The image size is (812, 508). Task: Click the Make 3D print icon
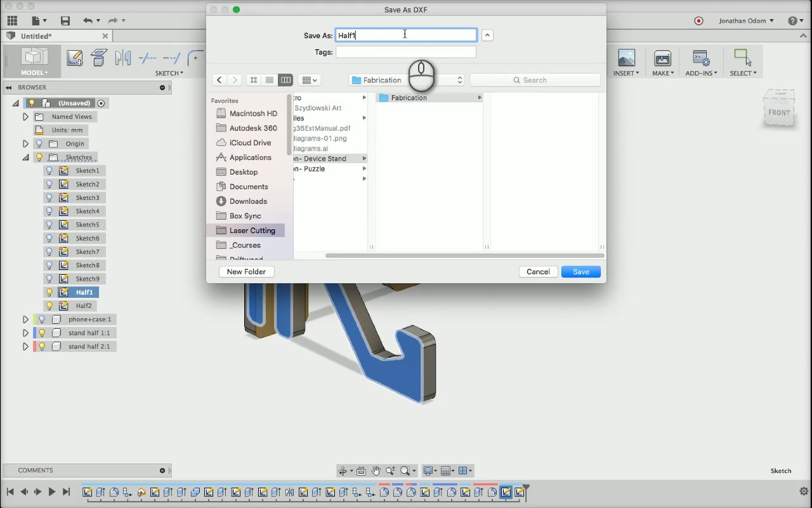pyautogui.click(x=663, y=58)
